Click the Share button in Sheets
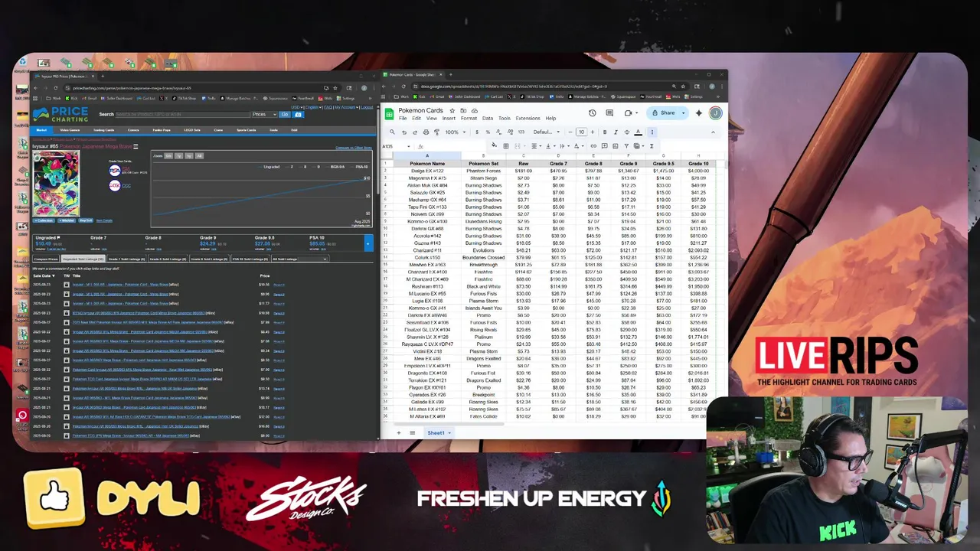 (662, 113)
